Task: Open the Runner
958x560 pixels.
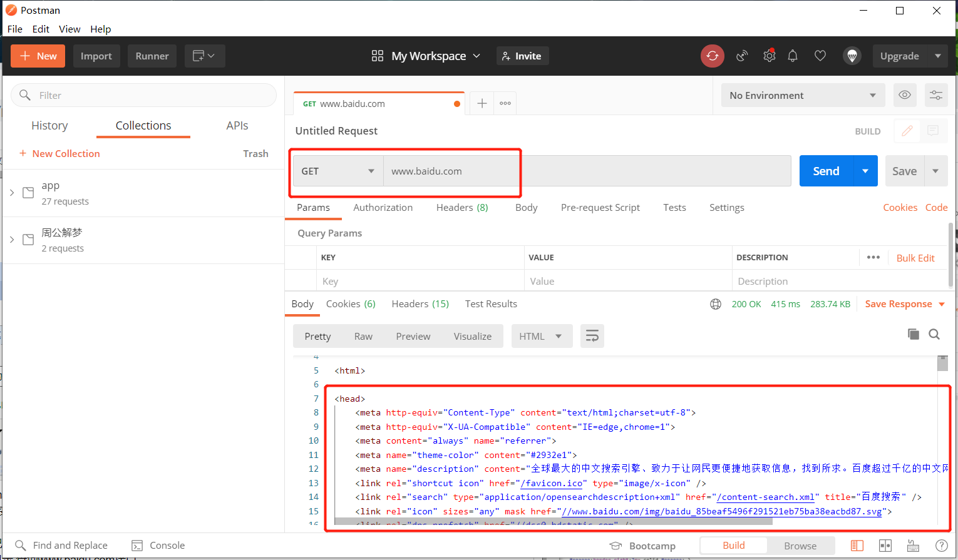Action: click(152, 56)
